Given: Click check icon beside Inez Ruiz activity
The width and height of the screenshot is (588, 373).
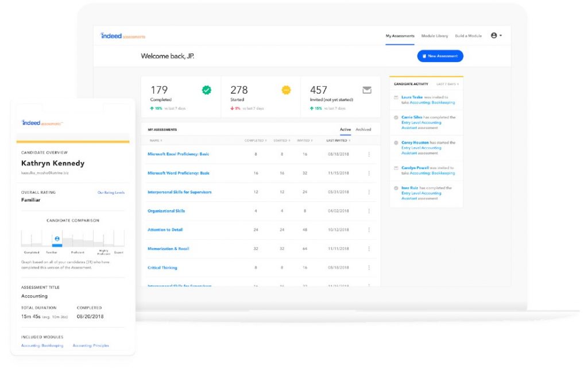Looking at the screenshot, I should (x=396, y=188).
